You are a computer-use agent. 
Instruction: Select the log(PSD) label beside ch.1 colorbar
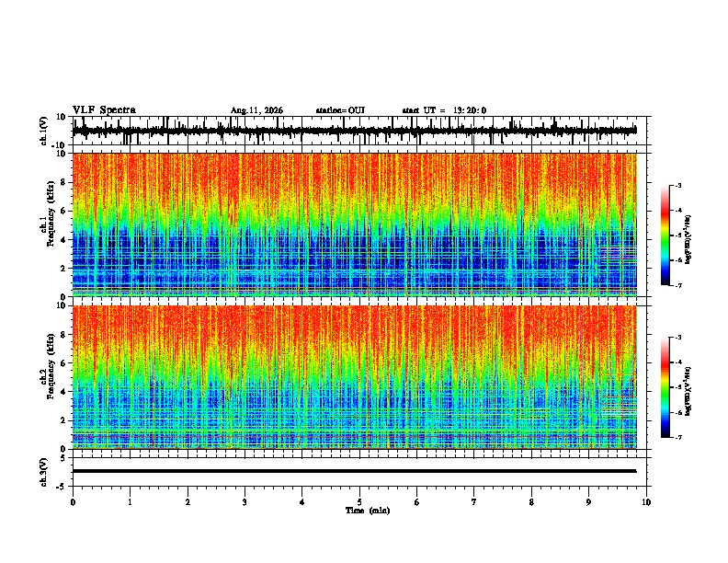click(688, 239)
